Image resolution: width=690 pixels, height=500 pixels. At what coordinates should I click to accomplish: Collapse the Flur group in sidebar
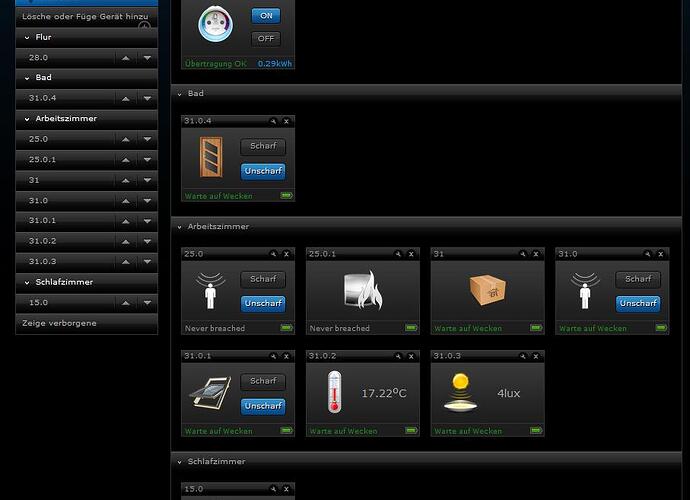tap(27, 37)
